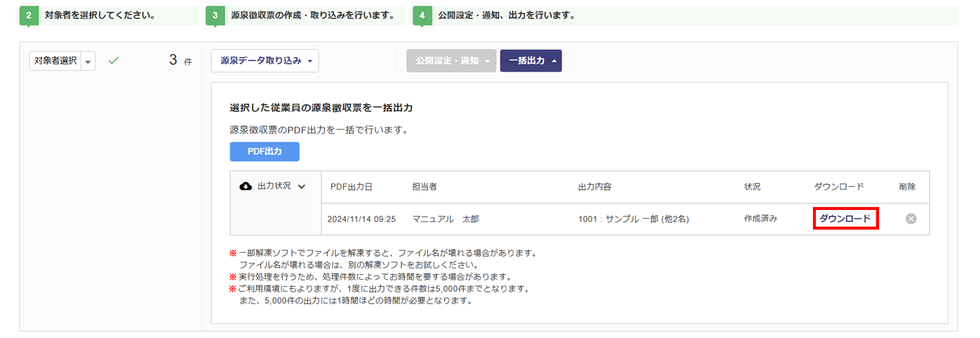Click the cloud download icon beside 出力状況

pos(245,186)
